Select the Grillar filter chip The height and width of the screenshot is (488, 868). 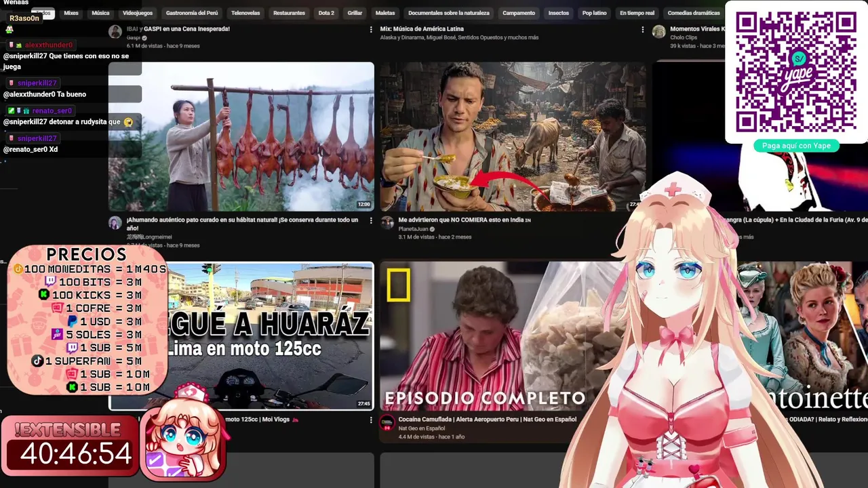click(x=355, y=13)
